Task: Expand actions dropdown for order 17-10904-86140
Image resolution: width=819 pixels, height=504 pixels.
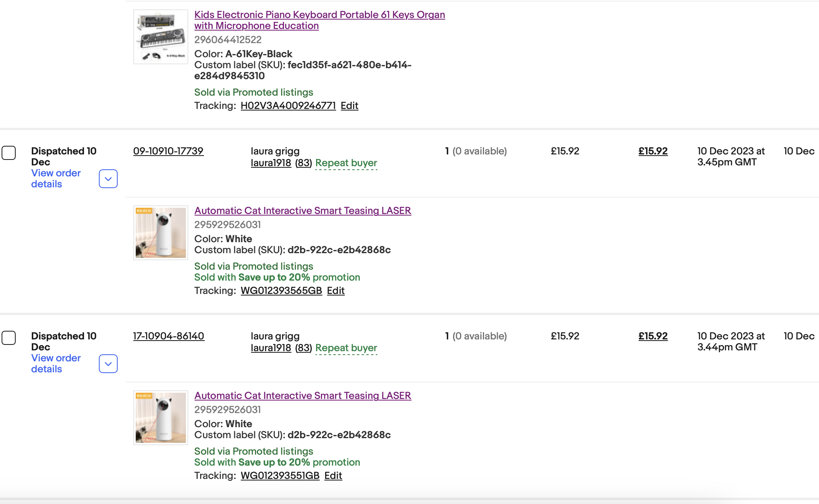Action: pyautogui.click(x=108, y=364)
